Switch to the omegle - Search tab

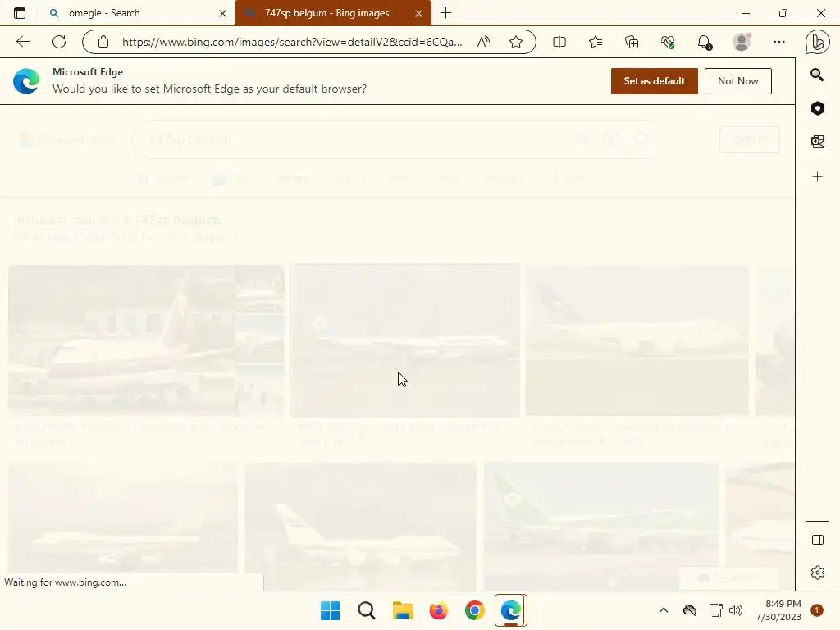click(138, 13)
